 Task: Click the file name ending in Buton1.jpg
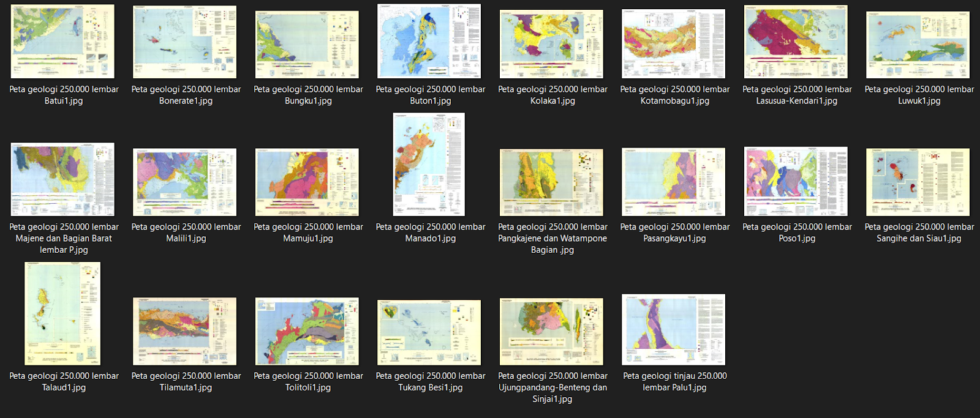click(431, 95)
